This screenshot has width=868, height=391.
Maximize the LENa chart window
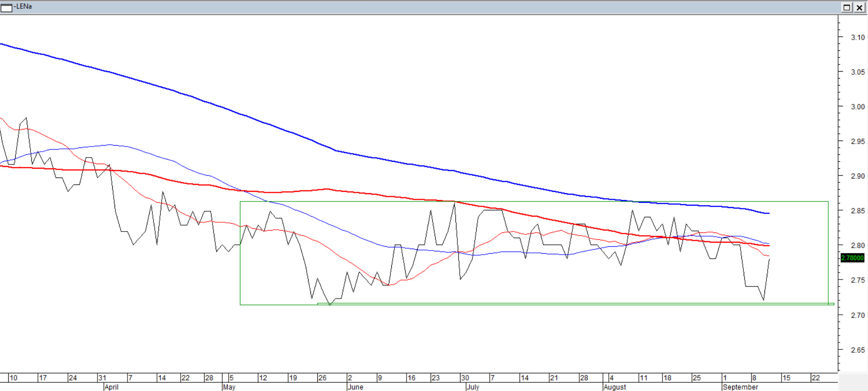tap(847, 7)
